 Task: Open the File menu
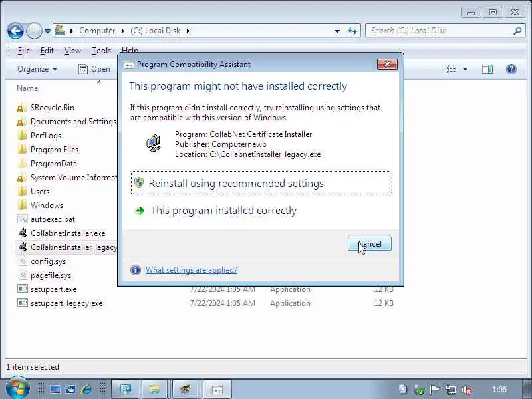click(24, 51)
